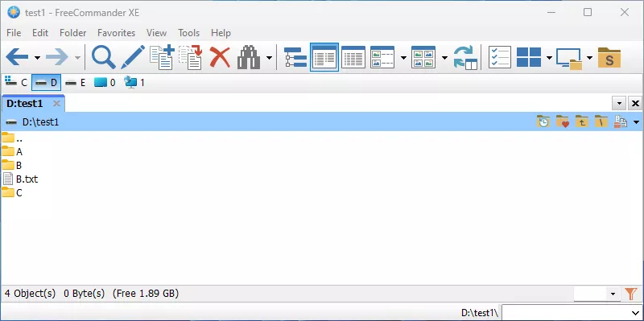
Task: Click 'Free 1.89 GB' status text
Action: point(146,294)
